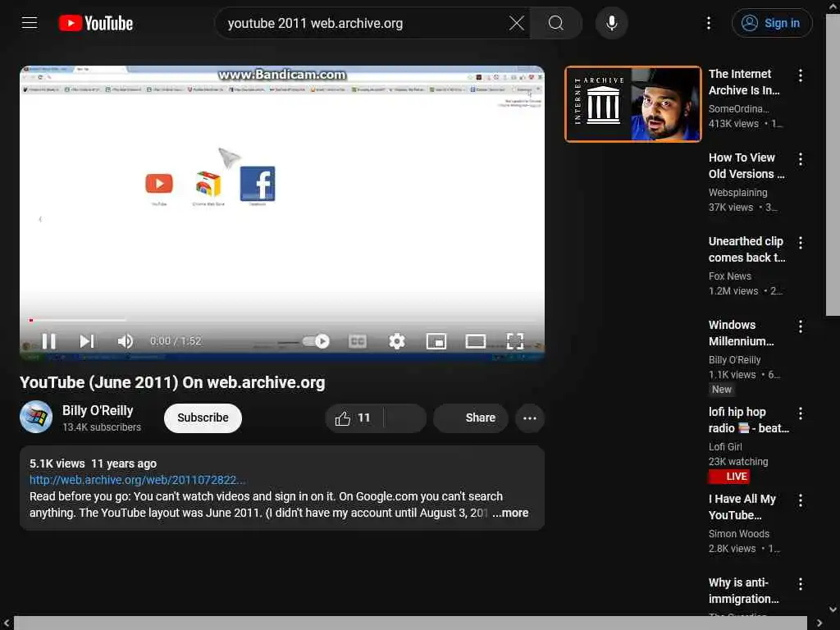Enter full screen mode

point(515,341)
